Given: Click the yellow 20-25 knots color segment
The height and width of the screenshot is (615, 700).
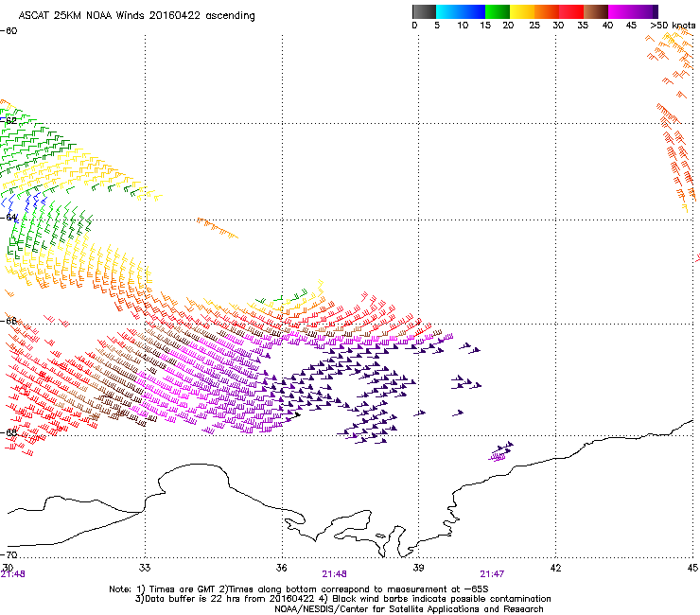Looking at the screenshot, I should tap(522, 11).
